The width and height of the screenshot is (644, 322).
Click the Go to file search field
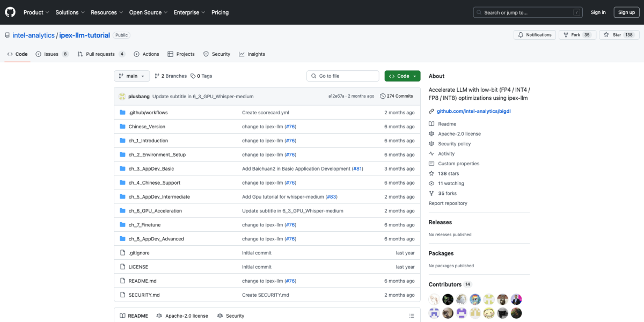[343, 76]
